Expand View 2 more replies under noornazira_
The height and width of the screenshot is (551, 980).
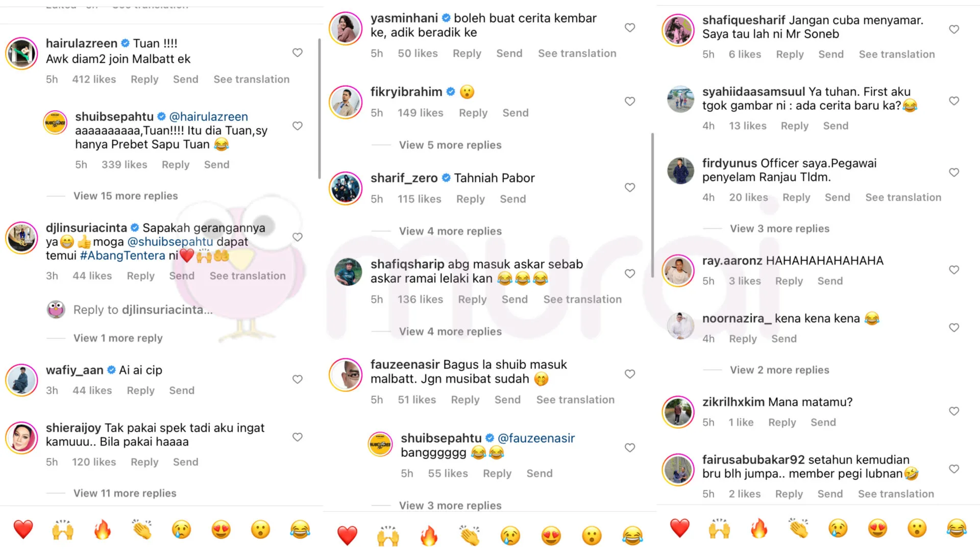coord(779,370)
